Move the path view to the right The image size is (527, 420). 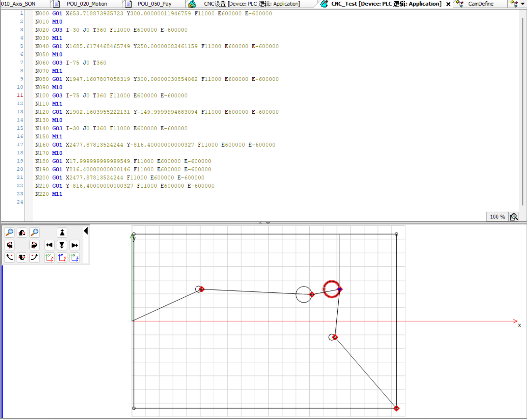point(74,245)
